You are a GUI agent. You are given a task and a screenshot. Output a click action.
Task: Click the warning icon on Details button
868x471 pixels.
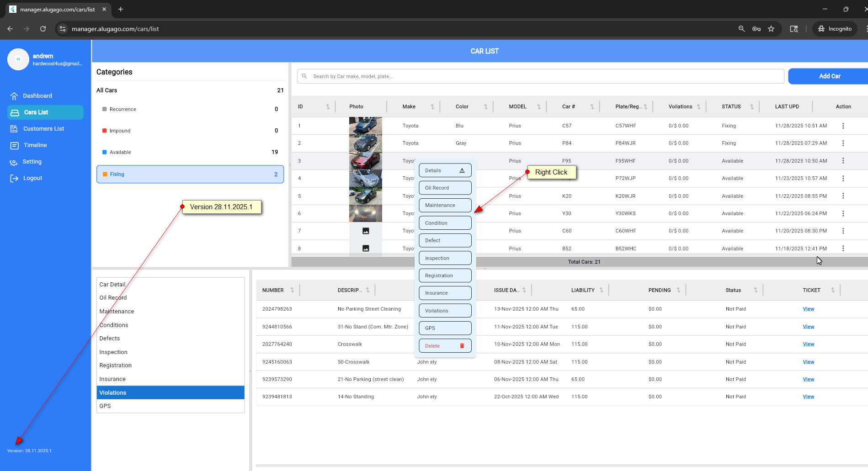462,170
